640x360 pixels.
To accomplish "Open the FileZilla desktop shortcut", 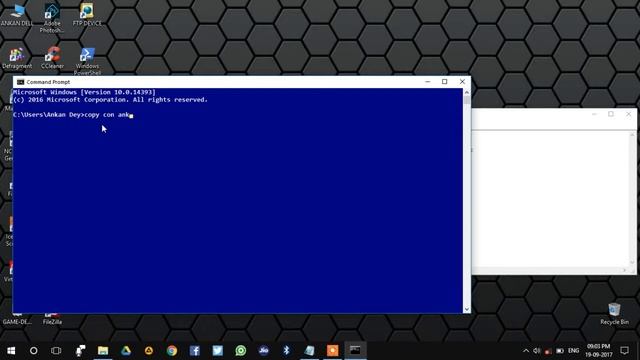I will [x=52, y=319].
